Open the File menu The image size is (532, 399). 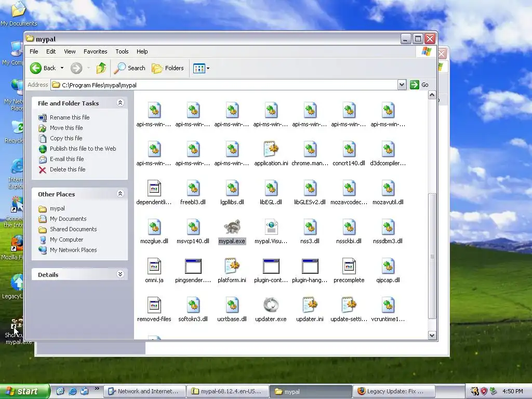[34, 51]
